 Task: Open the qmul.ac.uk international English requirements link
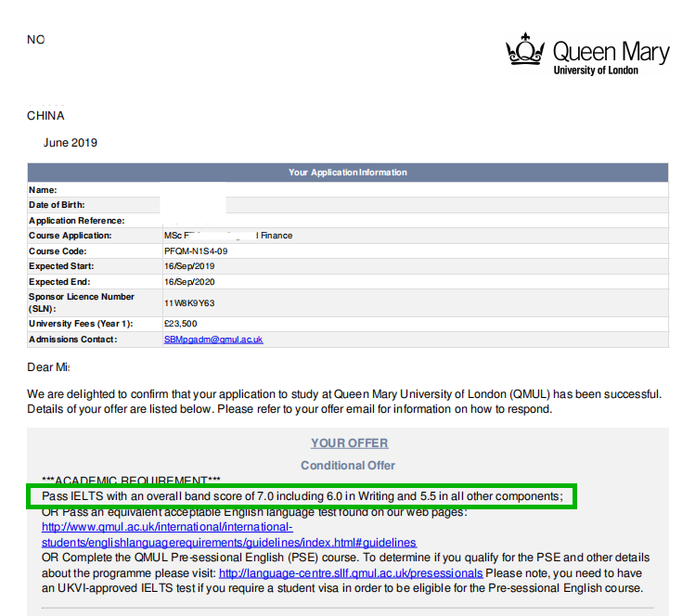[229, 535]
